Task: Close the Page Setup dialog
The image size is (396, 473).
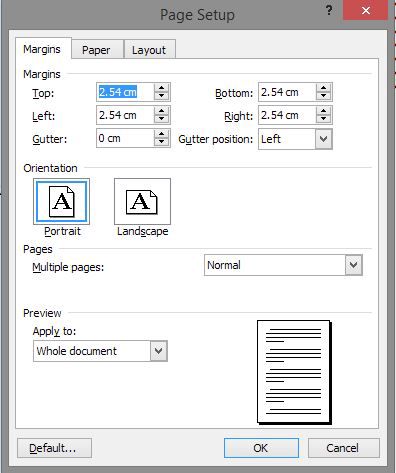Action: pos(366,11)
